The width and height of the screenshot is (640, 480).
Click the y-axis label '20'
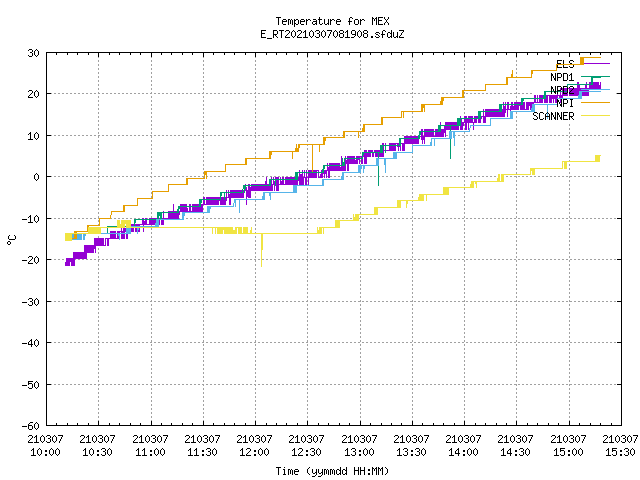(x=33, y=94)
